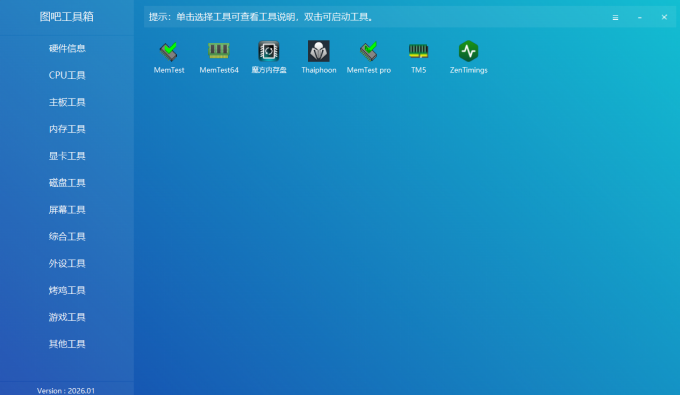Select the 魔方内存盘 tool icon
The image size is (680, 395).
coord(268,52)
